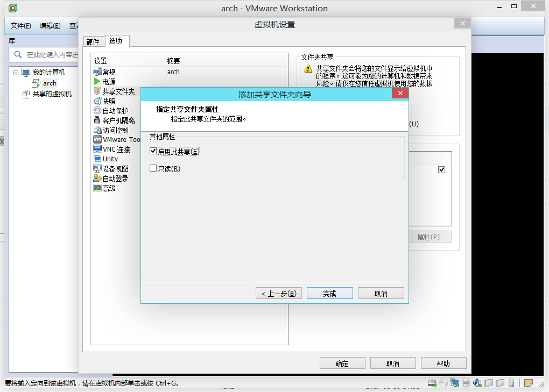Click the sound card speaker icon
Image resolution: width=549 pixels, height=392 pixels.
pyautogui.click(x=477, y=383)
